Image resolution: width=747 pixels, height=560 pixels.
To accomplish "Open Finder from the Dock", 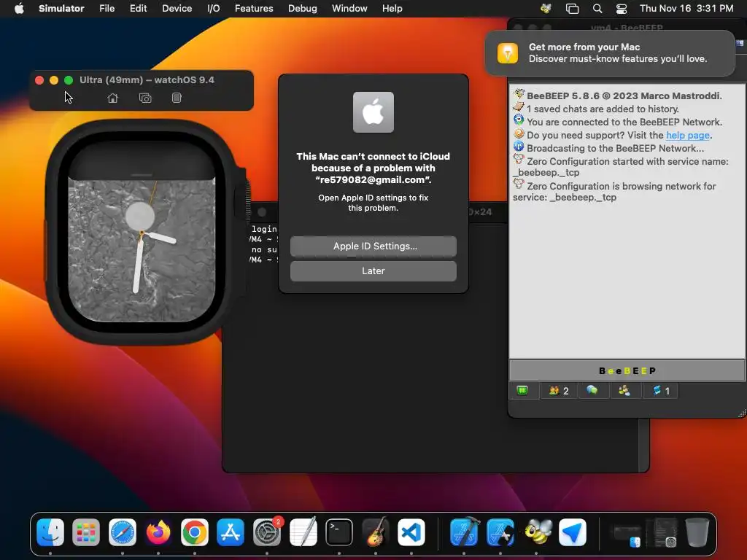I will tap(50, 532).
